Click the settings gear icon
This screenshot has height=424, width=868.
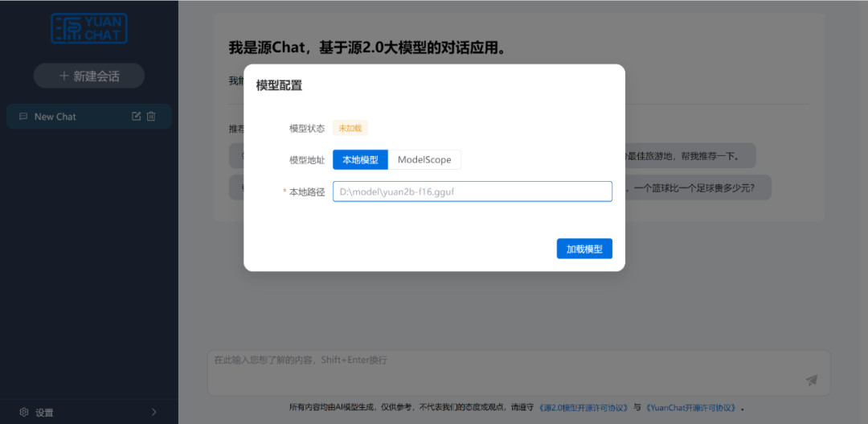click(24, 412)
